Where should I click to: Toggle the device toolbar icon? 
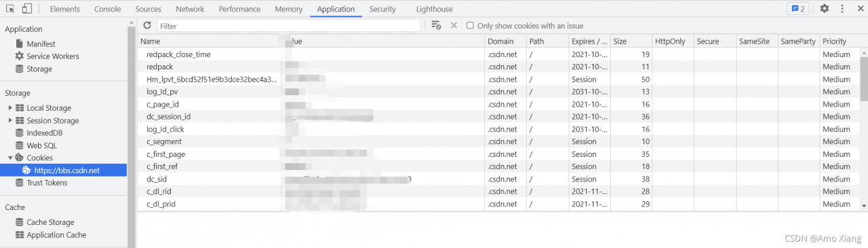point(26,9)
